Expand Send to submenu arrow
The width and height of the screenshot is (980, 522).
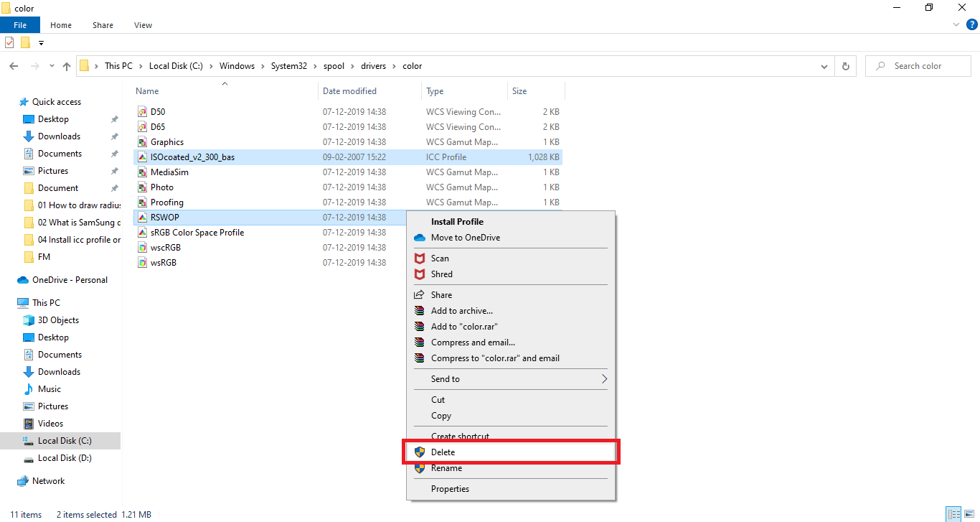(x=604, y=379)
